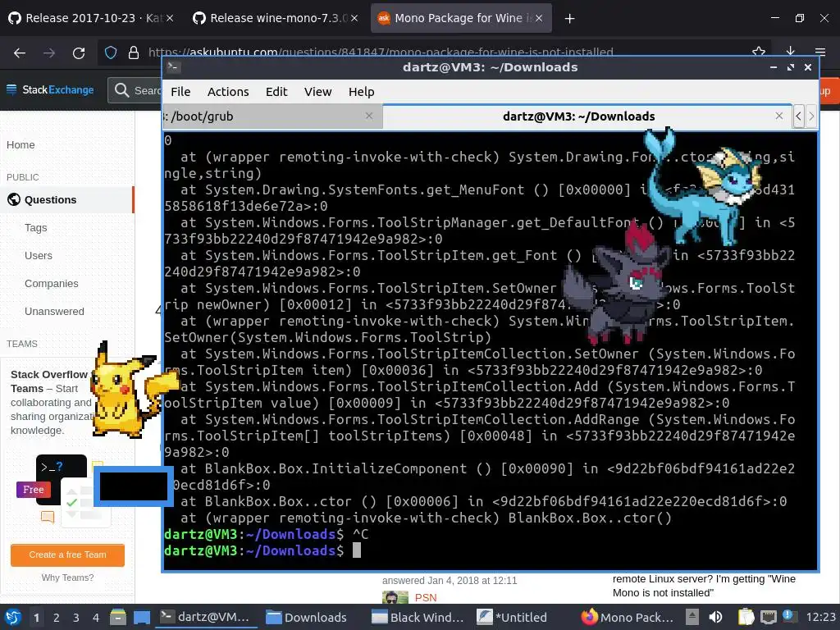Click the browser forward arrow
The width and height of the screenshot is (840, 630).
pyautogui.click(x=49, y=53)
